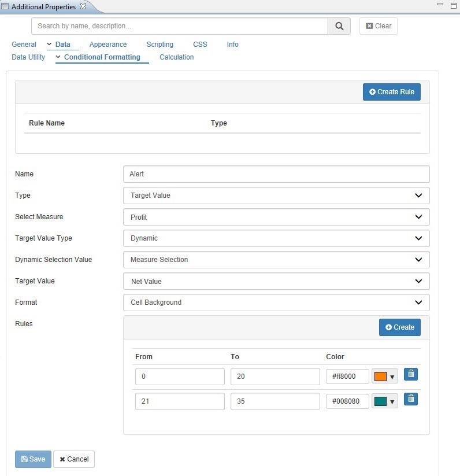Switch to the Appearance tab
460x476 pixels.
click(108, 45)
